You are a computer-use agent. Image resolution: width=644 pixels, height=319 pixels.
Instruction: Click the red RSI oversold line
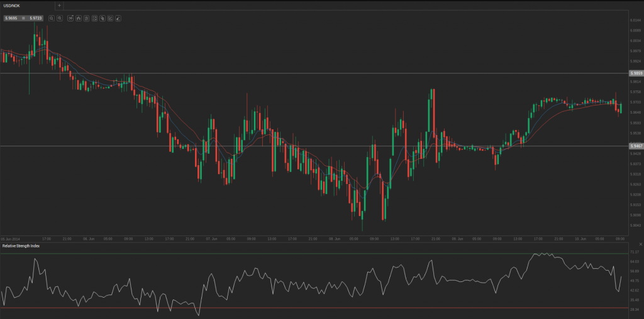[314, 308]
